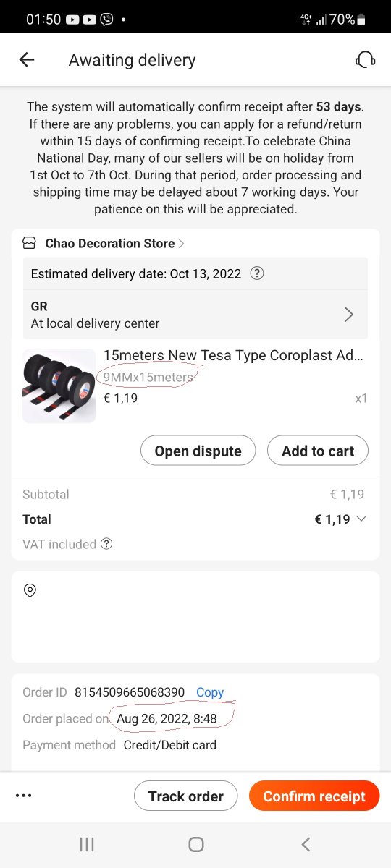Open the Tesa tape product thumbnail
This screenshot has width=391, height=868.
(x=59, y=386)
